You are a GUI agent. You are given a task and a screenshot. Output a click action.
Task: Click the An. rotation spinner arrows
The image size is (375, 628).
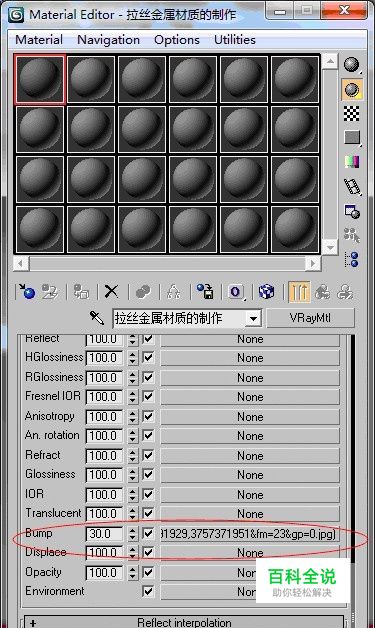point(133,435)
